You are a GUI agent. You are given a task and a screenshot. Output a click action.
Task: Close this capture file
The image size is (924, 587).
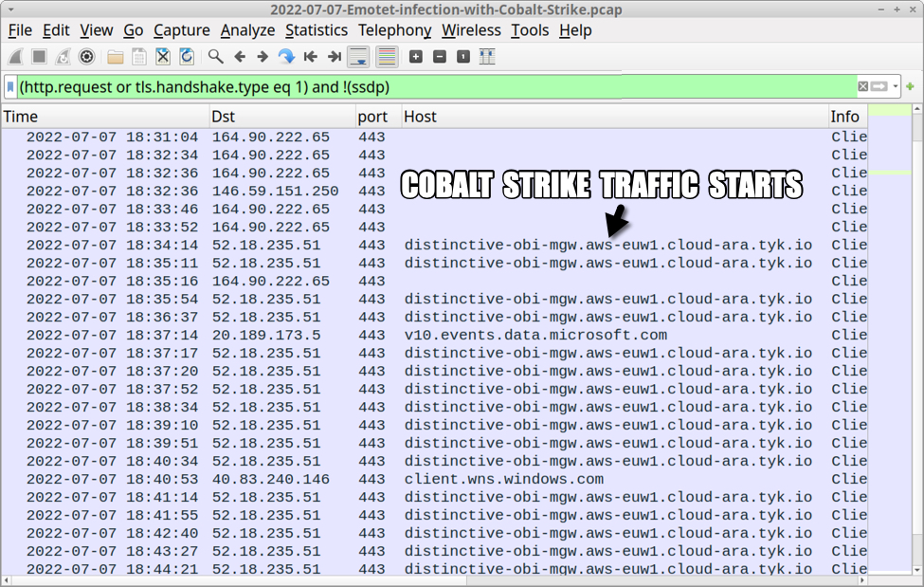(163, 57)
